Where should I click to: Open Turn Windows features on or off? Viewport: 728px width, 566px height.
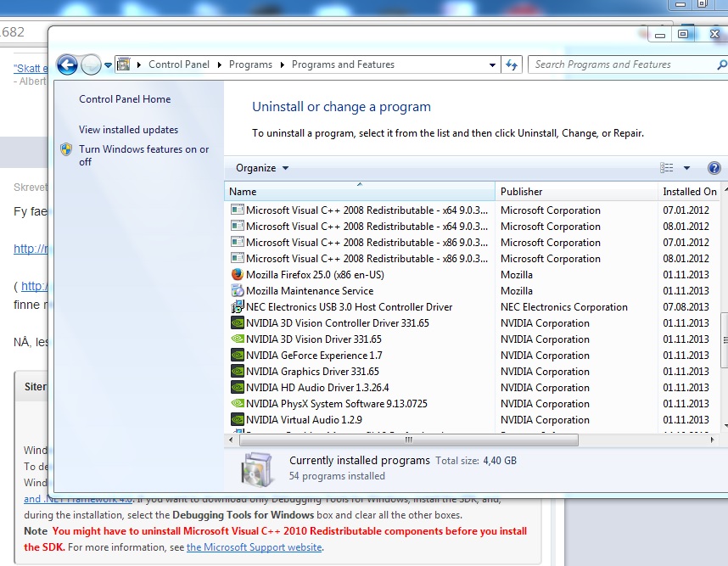pos(144,155)
